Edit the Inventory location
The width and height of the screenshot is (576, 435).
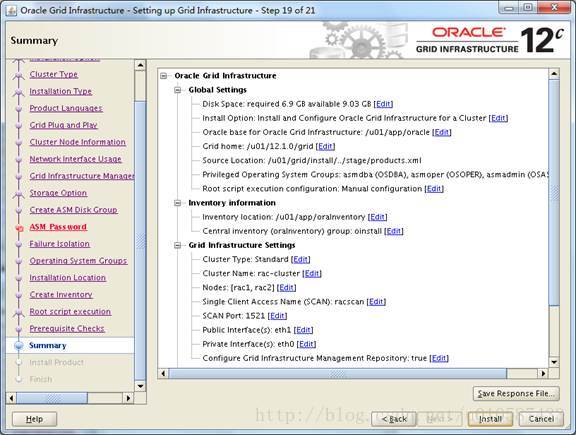(x=377, y=217)
